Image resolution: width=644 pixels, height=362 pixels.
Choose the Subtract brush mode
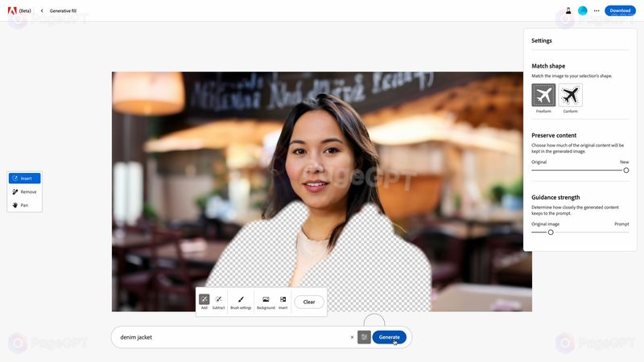pyautogui.click(x=218, y=302)
